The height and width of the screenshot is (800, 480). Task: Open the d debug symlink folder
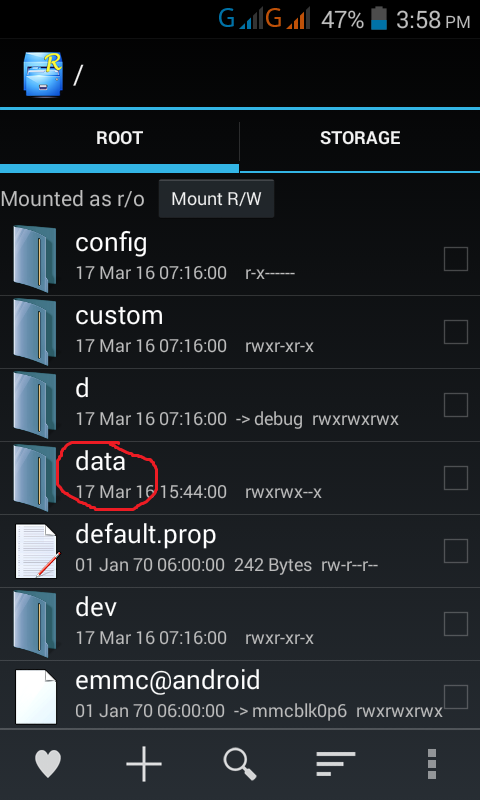point(240,405)
